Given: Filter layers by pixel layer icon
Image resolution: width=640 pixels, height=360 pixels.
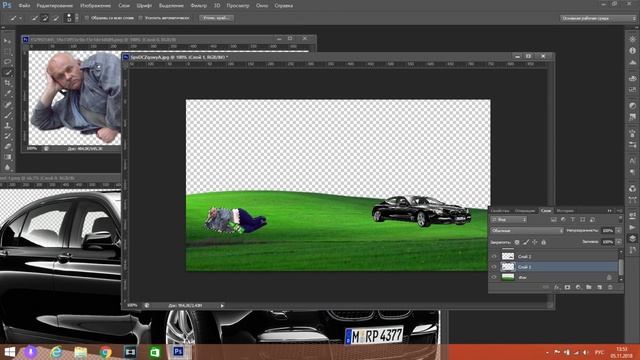Looking at the screenshot, I should 553,220.
